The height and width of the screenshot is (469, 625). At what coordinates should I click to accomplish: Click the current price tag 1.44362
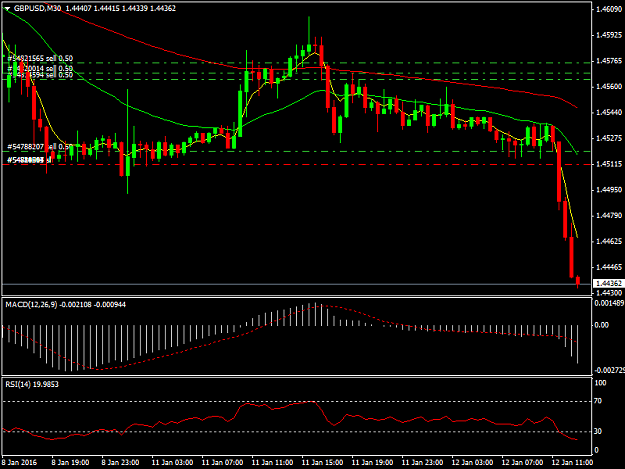tap(608, 283)
